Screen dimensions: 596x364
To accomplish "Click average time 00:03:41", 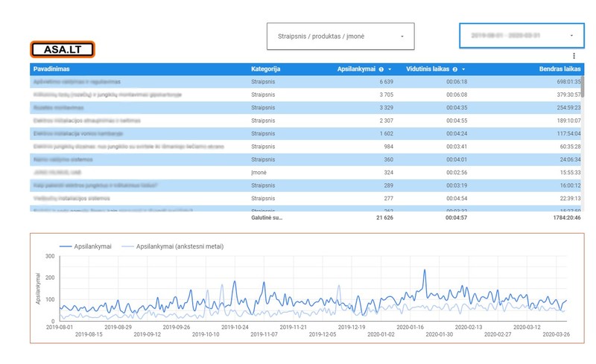I will pos(457,147).
